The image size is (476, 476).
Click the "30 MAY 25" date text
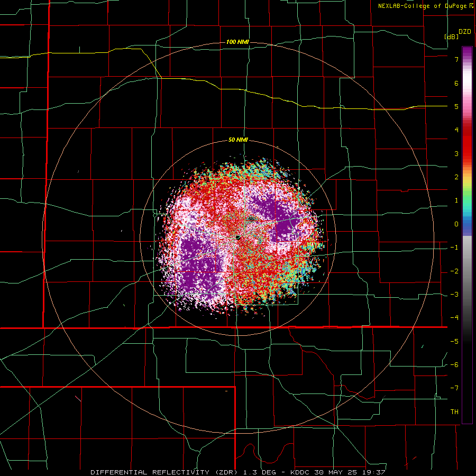pos(335,472)
